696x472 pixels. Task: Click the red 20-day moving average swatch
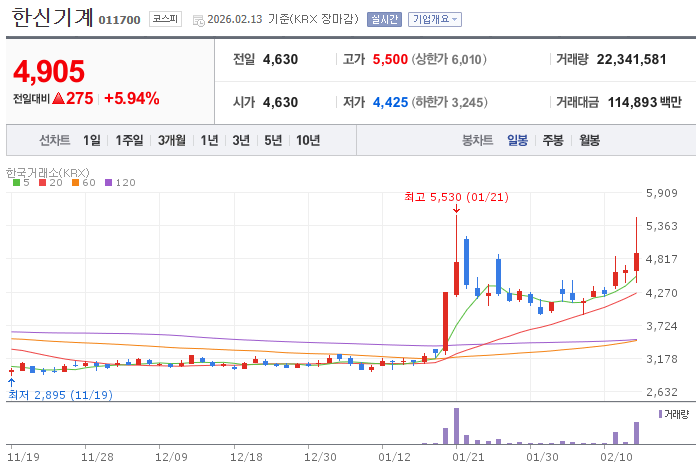point(43,182)
